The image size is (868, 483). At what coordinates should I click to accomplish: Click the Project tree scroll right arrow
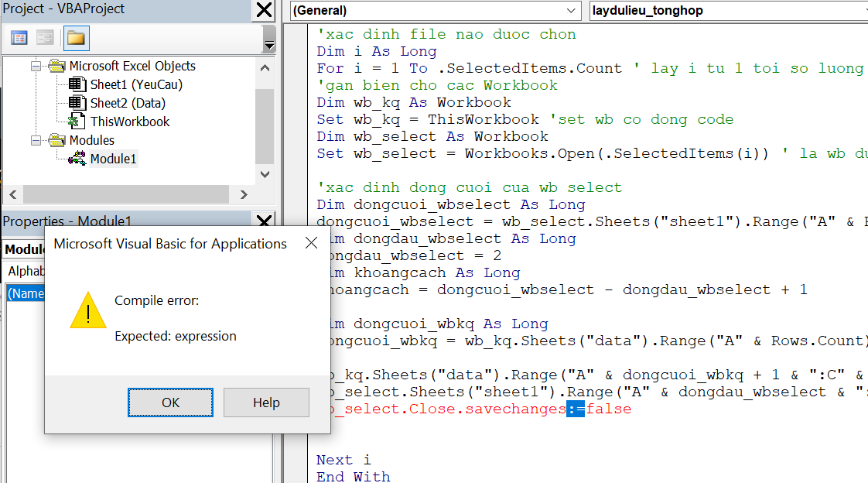(x=244, y=194)
